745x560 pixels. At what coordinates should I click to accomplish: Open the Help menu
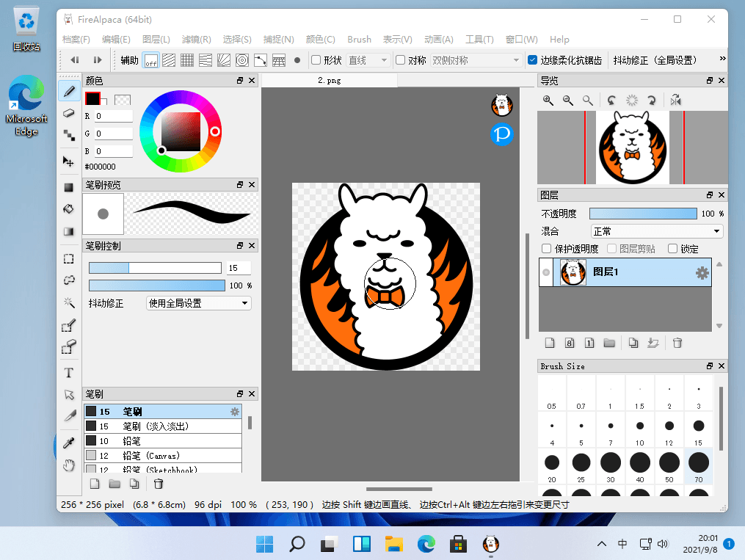559,40
